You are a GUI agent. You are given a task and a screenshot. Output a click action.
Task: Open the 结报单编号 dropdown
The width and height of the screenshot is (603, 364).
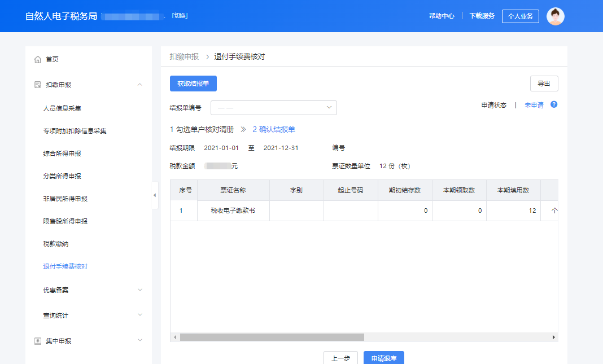(x=274, y=108)
